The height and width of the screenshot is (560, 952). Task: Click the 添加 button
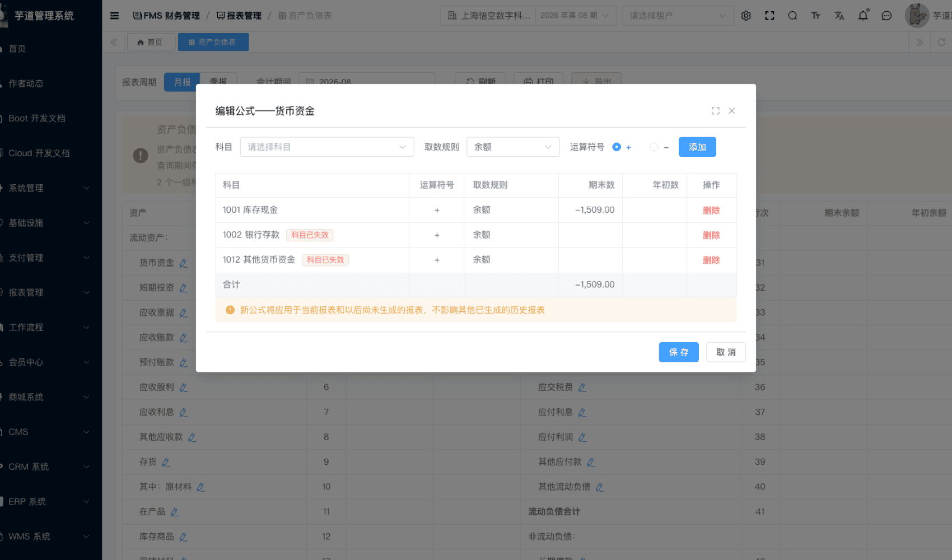697,147
